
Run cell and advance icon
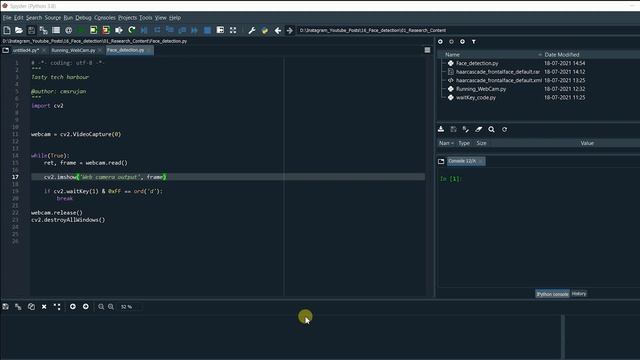coord(106,30)
